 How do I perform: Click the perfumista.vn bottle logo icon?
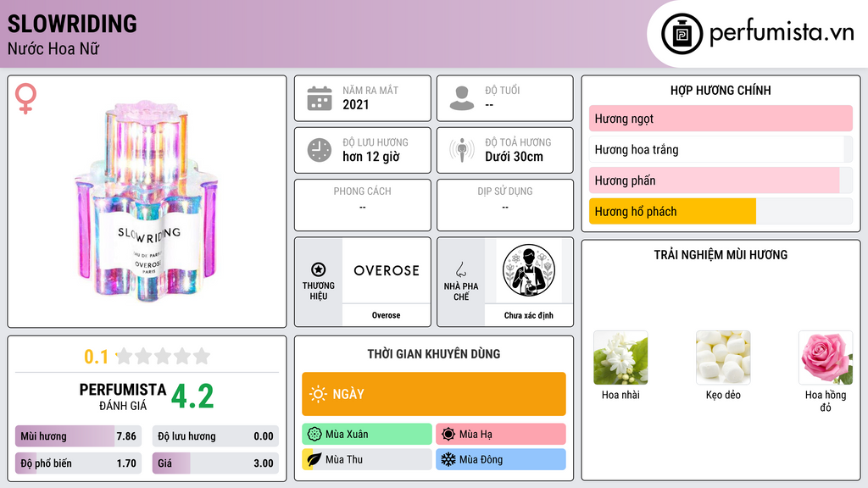682,34
